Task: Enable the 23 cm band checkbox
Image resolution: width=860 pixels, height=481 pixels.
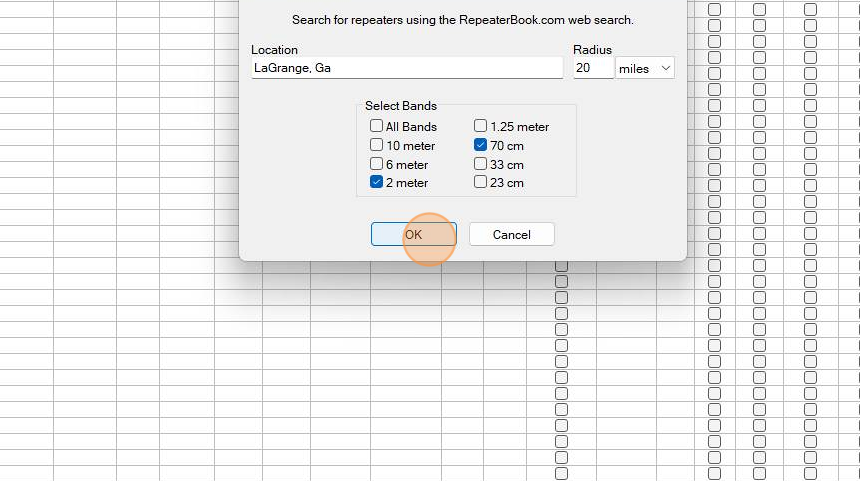Action: click(480, 182)
